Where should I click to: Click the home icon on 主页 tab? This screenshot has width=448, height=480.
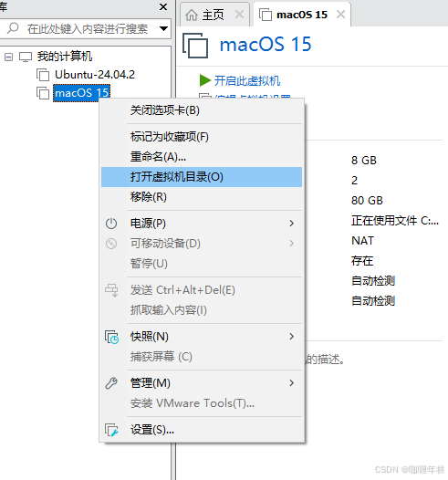[192, 15]
